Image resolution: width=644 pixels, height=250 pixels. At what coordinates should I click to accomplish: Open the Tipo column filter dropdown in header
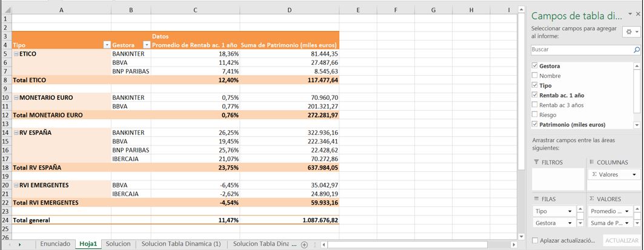[x=107, y=45]
